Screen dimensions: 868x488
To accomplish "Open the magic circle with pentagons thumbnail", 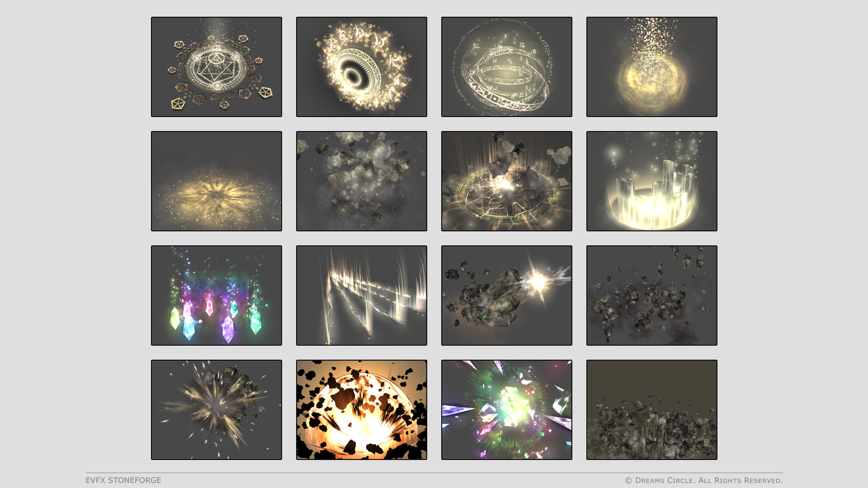I will [216, 67].
